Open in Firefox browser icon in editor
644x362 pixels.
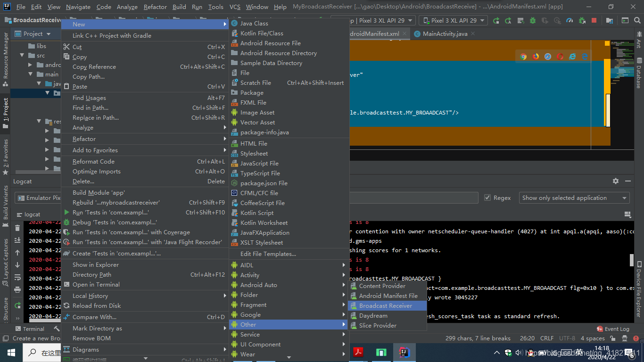[x=536, y=57]
